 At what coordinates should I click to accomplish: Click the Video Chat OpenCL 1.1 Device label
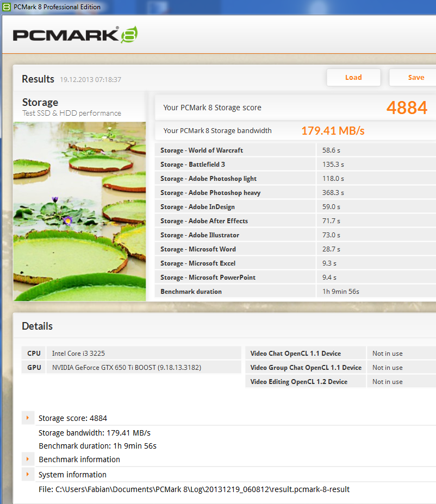point(295,353)
